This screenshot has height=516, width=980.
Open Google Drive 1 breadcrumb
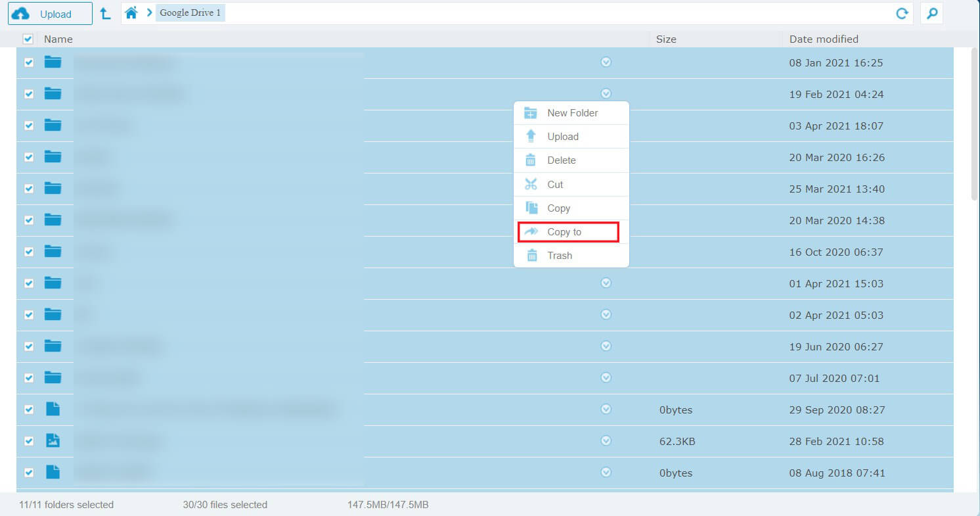point(190,13)
